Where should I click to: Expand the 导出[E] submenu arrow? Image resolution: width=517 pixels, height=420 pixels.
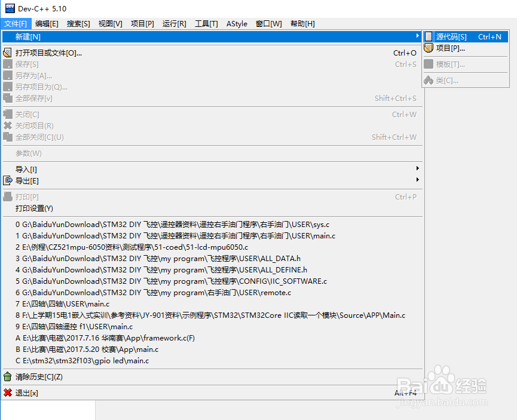click(x=417, y=180)
